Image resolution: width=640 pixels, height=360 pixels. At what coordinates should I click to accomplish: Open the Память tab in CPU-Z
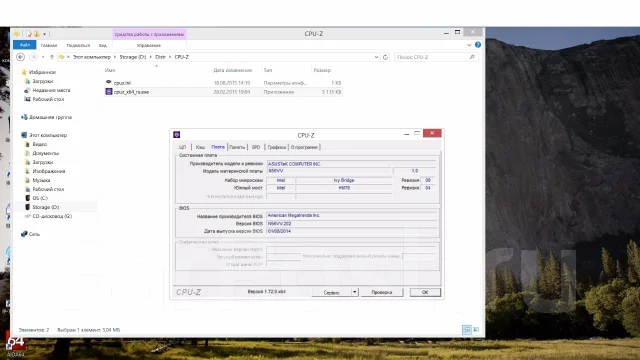[237, 147]
